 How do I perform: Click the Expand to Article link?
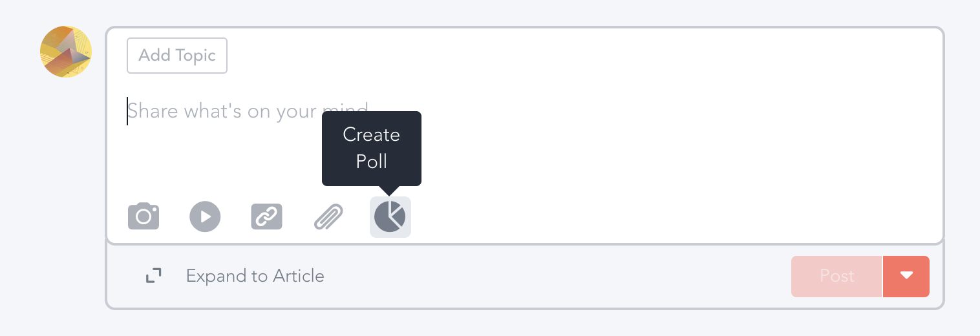pyautogui.click(x=255, y=276)
